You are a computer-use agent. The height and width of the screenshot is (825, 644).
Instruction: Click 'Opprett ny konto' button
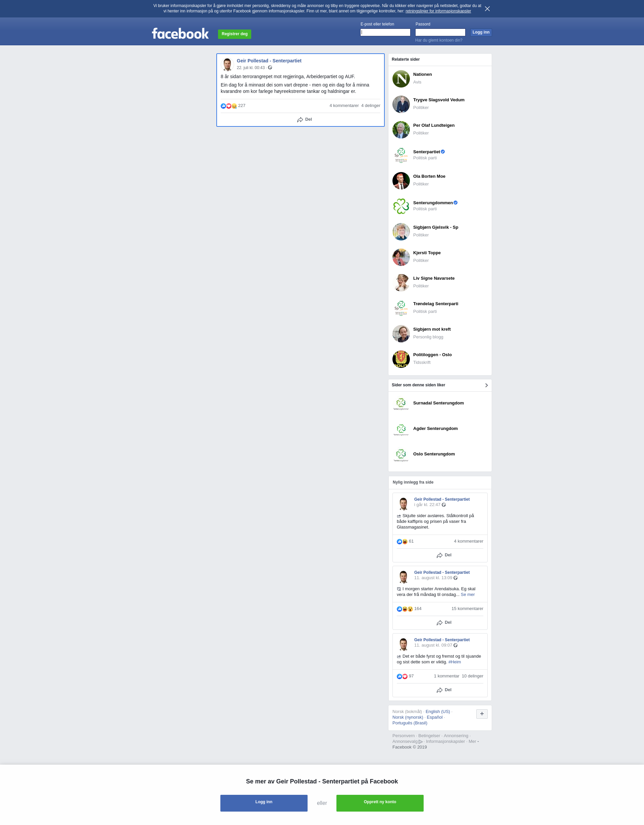point(380,803)
